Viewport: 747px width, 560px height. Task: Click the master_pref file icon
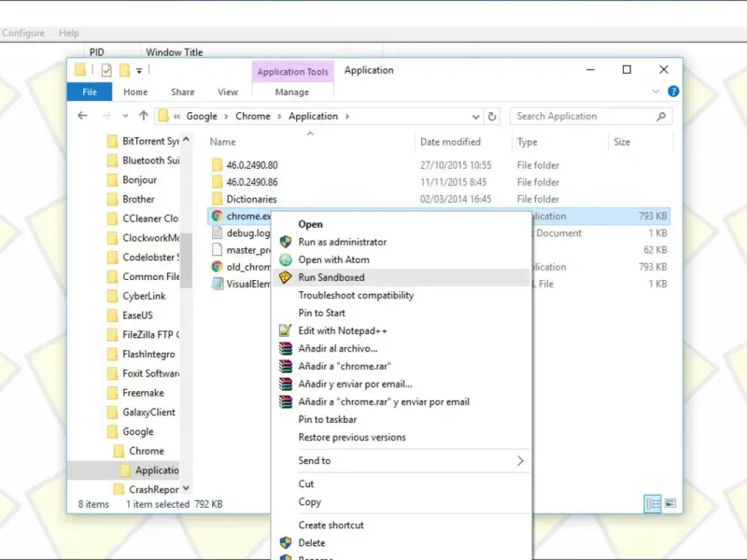[x=217, y=249]
